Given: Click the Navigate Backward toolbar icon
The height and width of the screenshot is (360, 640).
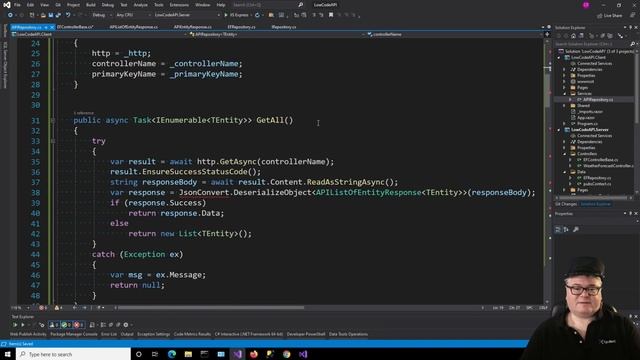Looking at the screenshot, I should (x=10, y=15).
